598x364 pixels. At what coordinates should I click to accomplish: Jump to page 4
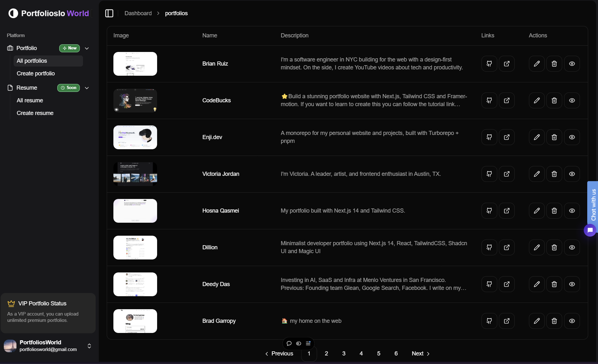pos(361,354)
